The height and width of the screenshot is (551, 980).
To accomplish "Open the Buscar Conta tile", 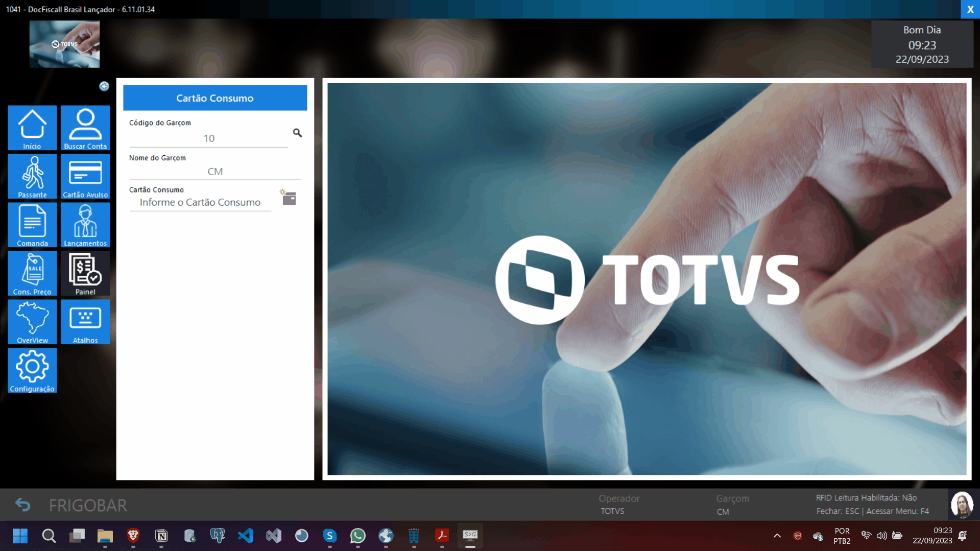I will click(85, 128).
